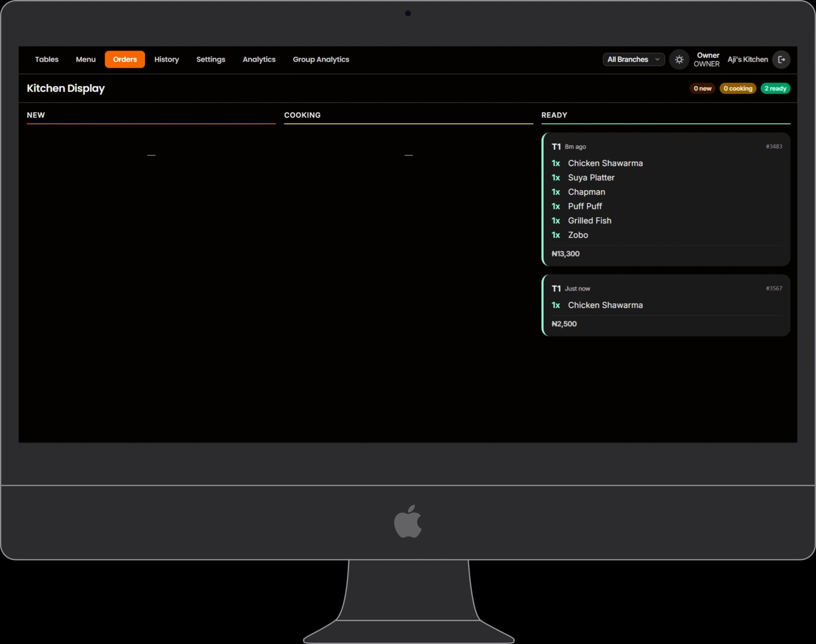Go to the History tab
This screenshot has height=644, width=816.
(x=167, y=59)
